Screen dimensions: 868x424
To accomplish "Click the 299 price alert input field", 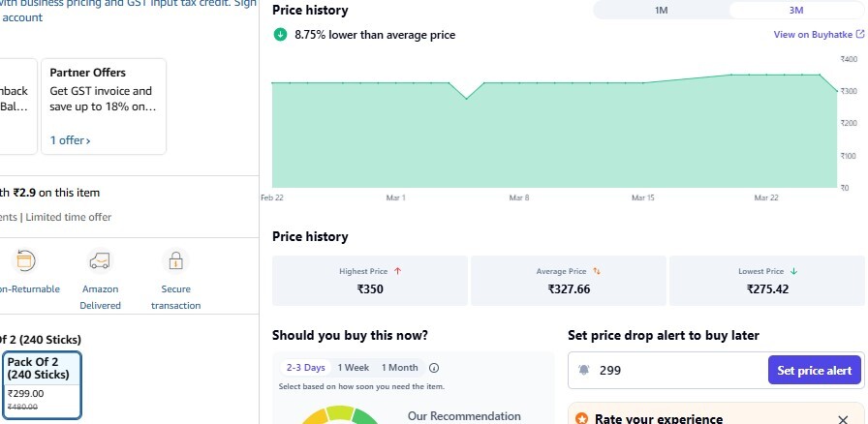I will [678, 371].
